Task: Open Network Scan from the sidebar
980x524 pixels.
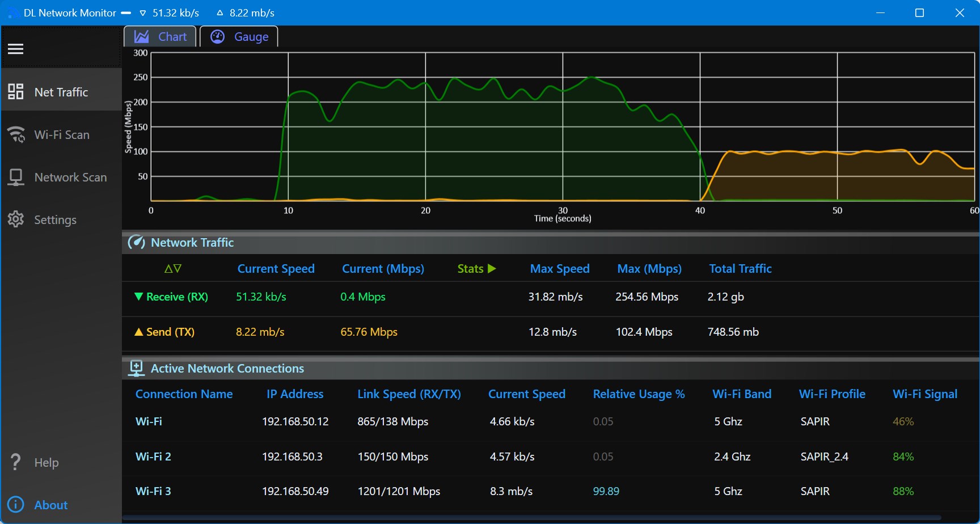Action: click(61, 178)
